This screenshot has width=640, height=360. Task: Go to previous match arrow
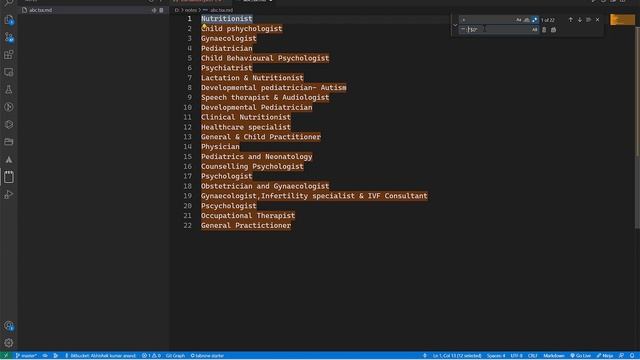[571, 20]
